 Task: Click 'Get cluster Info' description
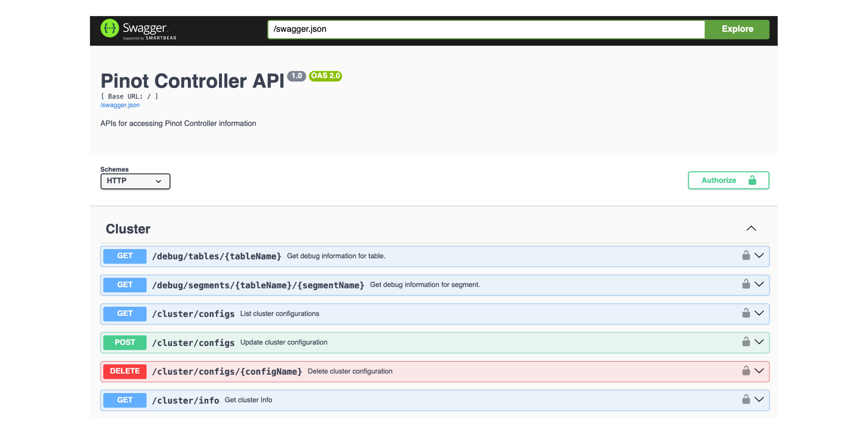point(248,400)
